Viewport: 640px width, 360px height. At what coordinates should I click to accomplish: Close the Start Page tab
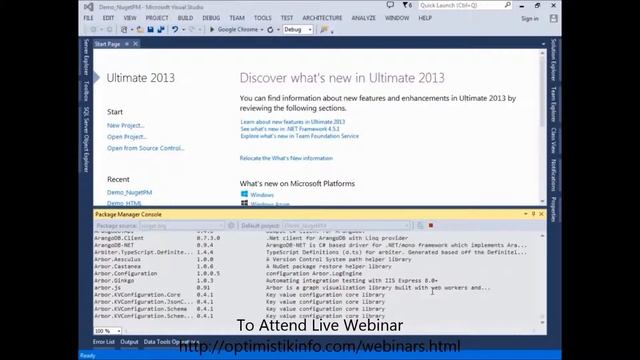click(136, 44)
